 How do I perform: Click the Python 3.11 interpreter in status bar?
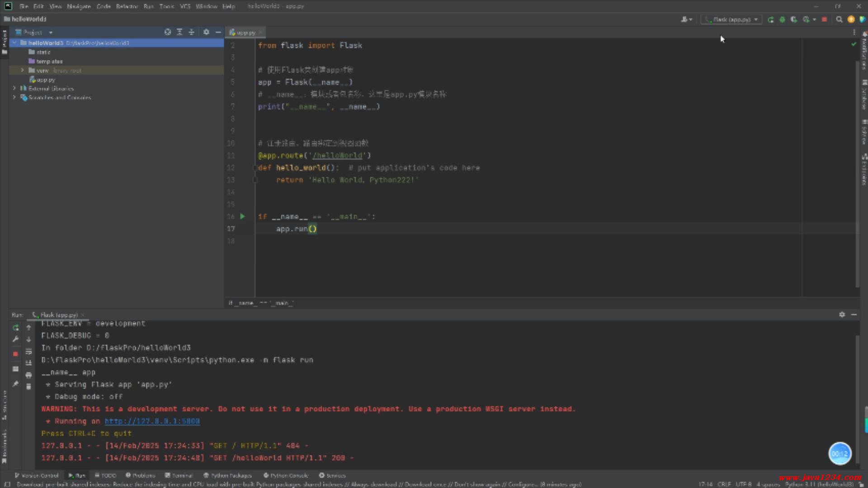pyautogui.click(x=819, y=484)
